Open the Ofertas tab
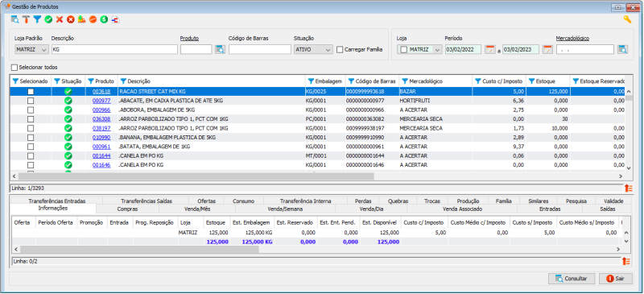The height and width of the screenshot is (294, 644). click(x=207, y=201)
